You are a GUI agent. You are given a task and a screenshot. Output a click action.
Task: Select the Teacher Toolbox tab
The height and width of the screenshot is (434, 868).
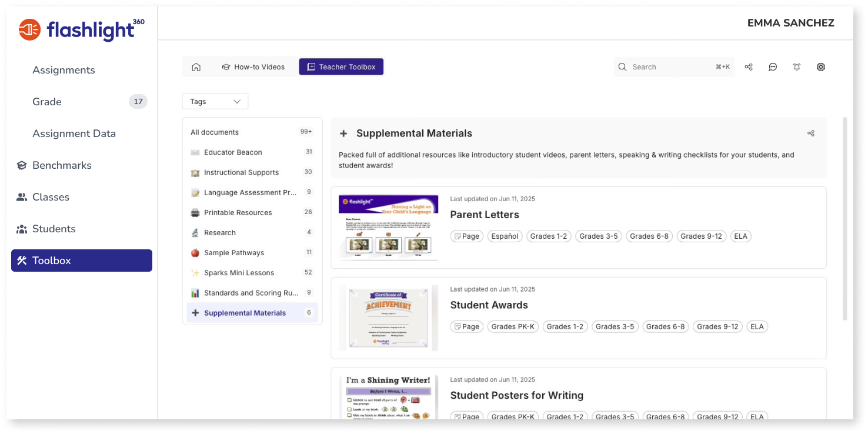[341, 67]
